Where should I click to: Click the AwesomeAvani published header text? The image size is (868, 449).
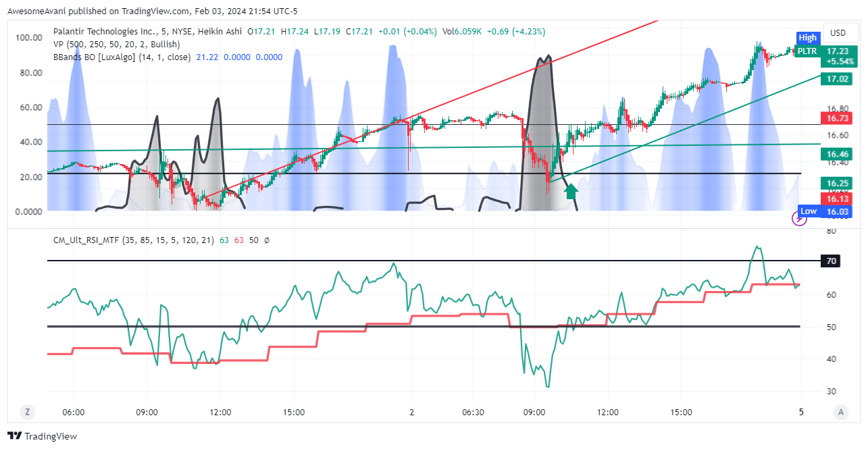click(x=152, y=11)
